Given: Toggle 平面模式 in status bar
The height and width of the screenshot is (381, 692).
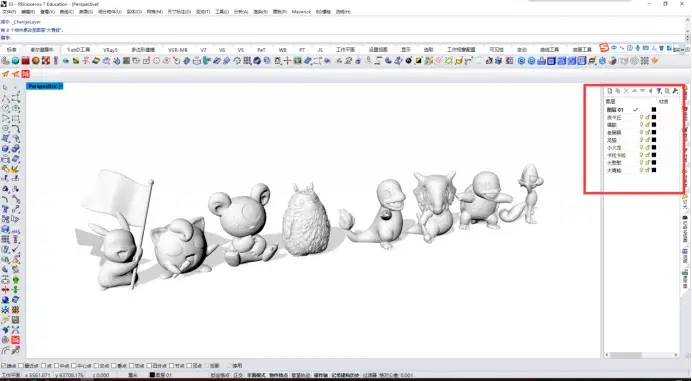Looking at the screenshot, I should [256, 375].
